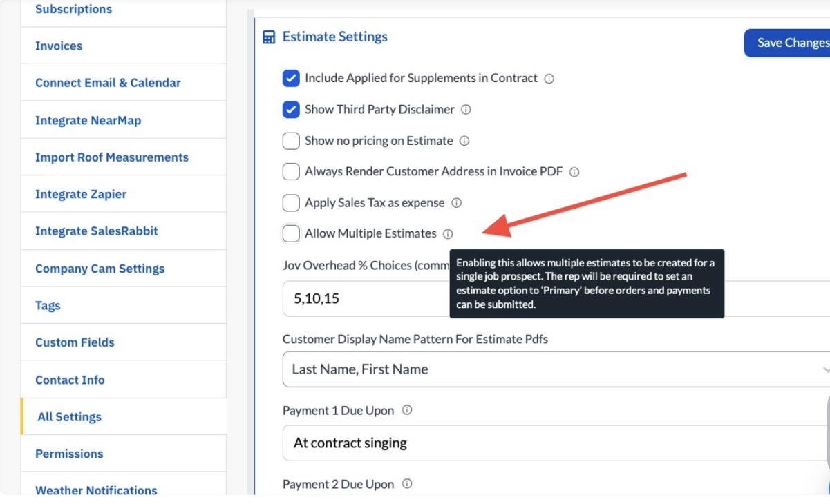Click Save Changes button
This screenshot has height=504, width=830.
(x=789, y=43)
